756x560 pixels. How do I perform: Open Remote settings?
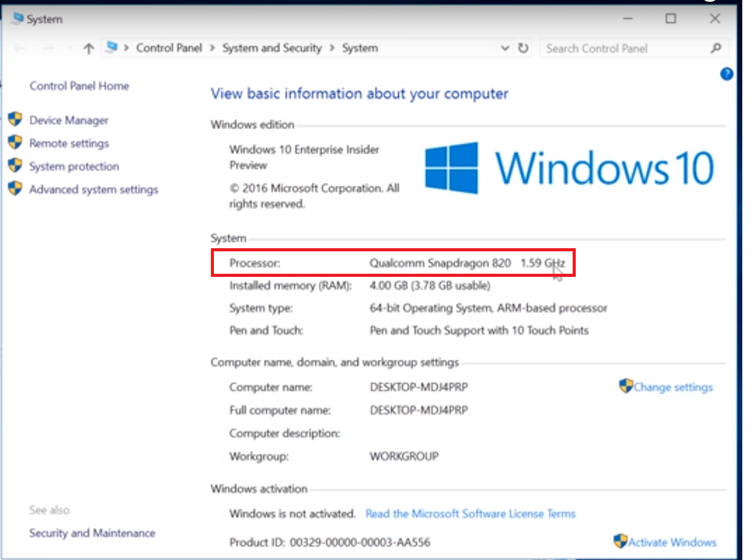[69, 143]
